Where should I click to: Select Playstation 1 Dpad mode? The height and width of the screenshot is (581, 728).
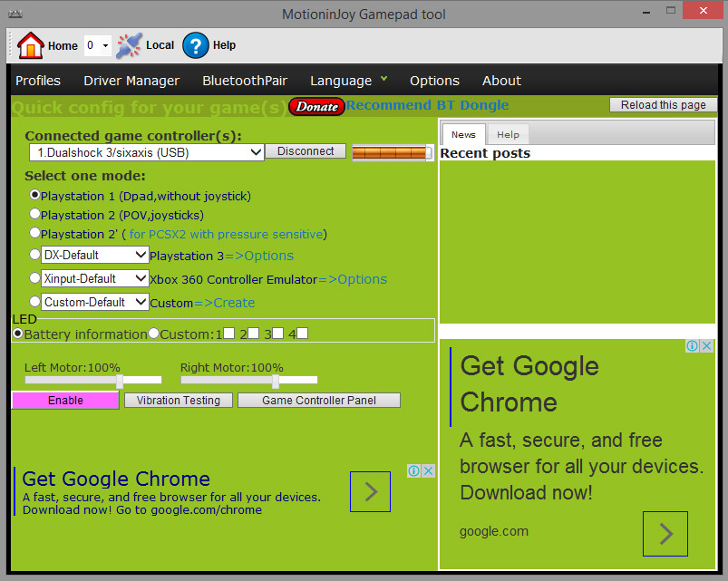pos(34,195)
